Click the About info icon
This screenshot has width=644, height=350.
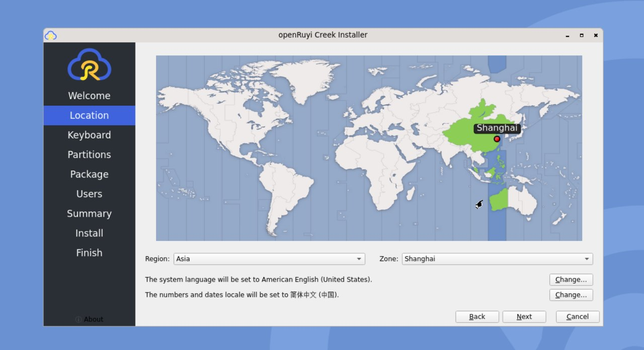(78, 319)
